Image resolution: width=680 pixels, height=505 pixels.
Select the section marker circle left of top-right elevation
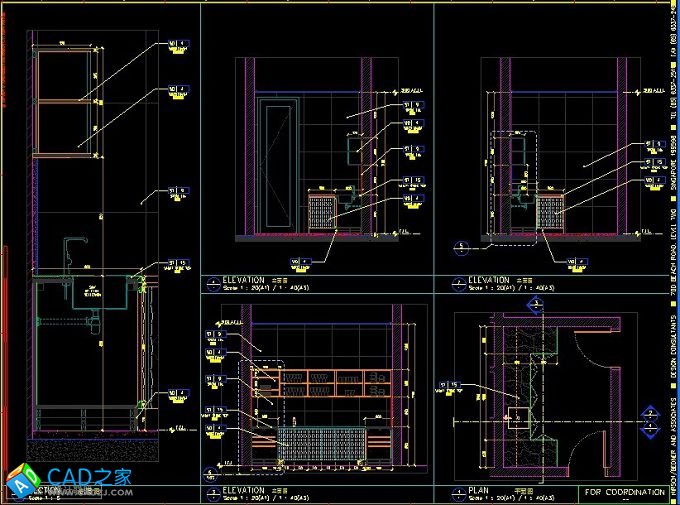point(460,245)
